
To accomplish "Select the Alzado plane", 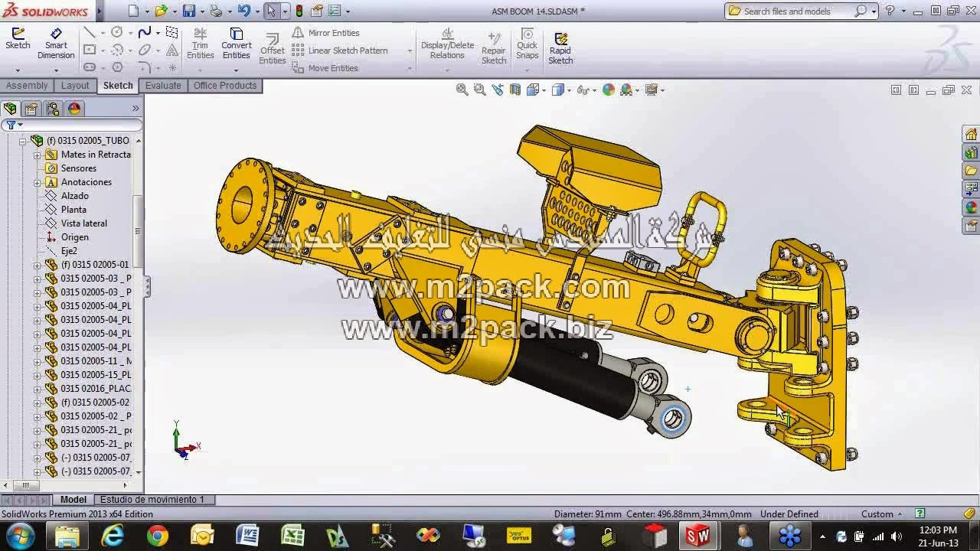I will 74,196.
